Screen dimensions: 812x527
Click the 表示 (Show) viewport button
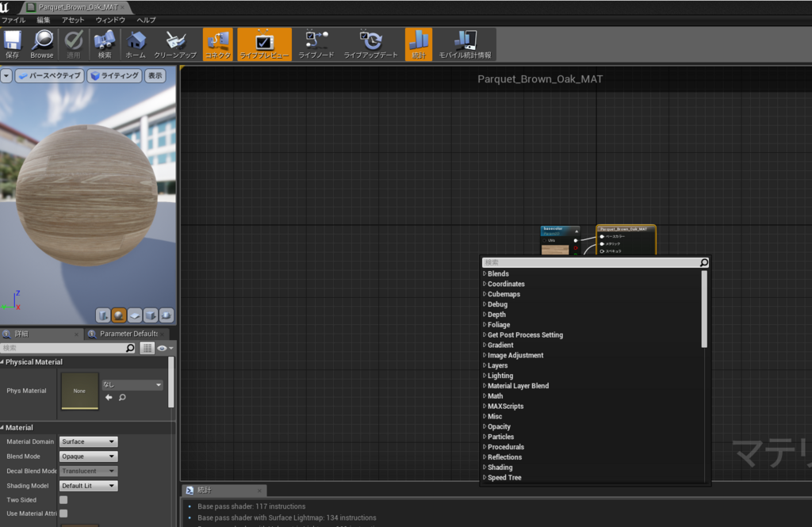pos(155,75)
